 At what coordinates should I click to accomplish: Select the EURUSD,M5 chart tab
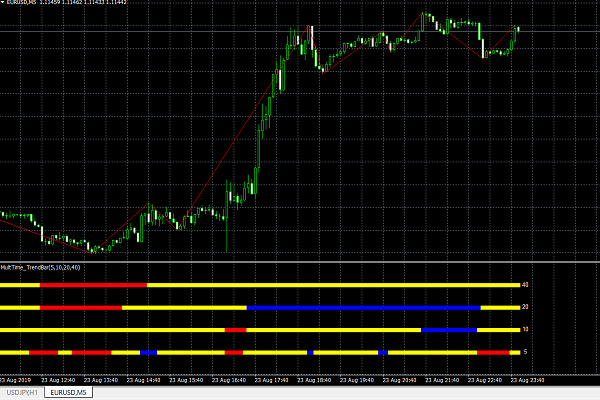click(68, 393)
